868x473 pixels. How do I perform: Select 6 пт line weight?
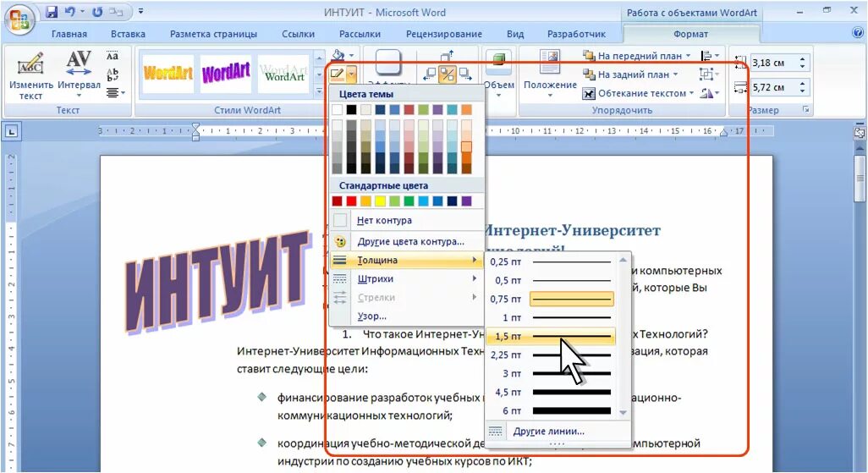click(550, 411)
